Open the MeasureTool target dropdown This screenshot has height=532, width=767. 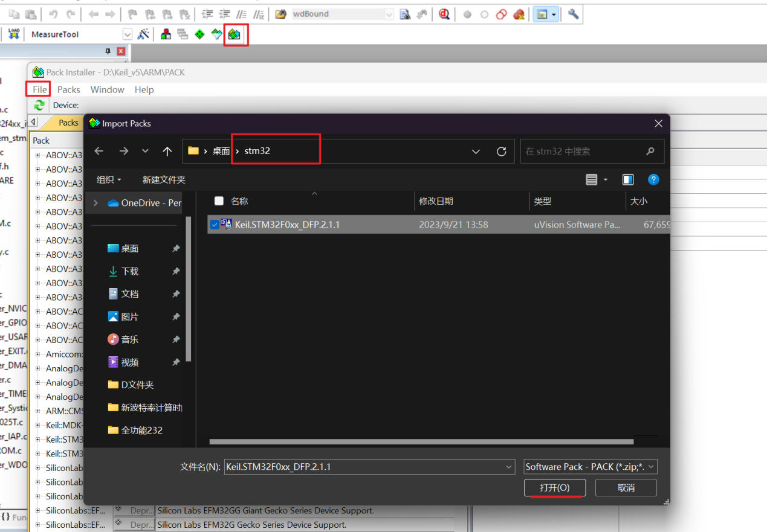(127, 34)
